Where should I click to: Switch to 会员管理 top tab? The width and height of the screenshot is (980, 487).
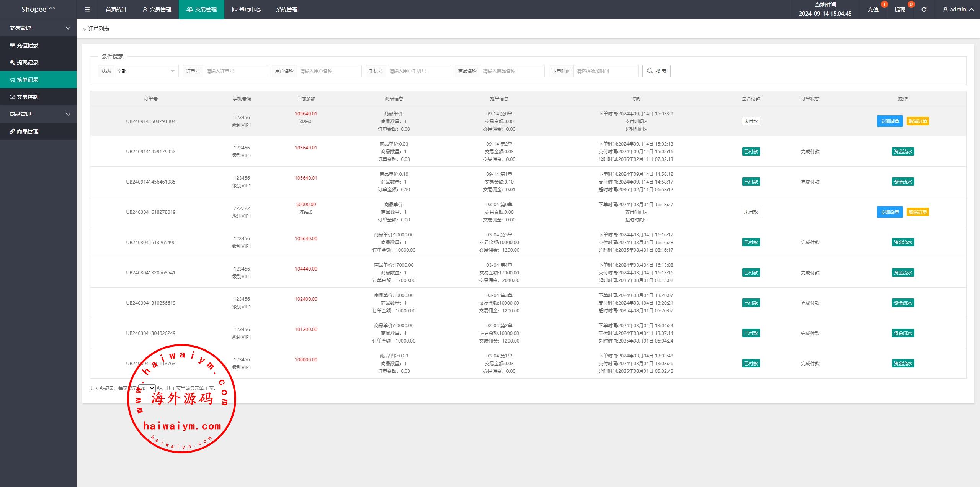coord(157,10)
